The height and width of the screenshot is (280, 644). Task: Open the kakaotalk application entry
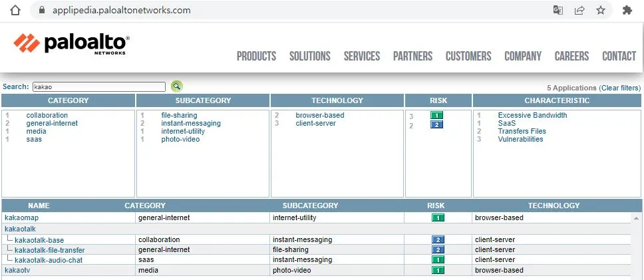click(20, 229)
